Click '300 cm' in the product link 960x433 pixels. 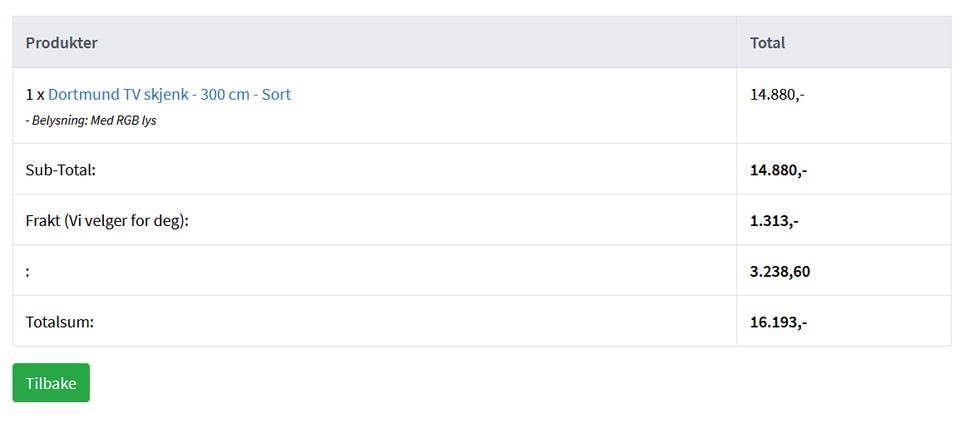(x=226, y=94)
